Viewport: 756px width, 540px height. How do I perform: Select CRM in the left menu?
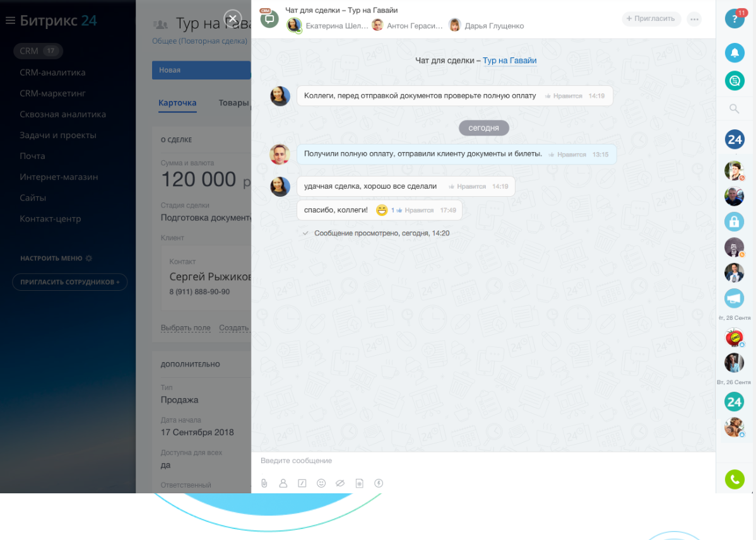(38, 50)
